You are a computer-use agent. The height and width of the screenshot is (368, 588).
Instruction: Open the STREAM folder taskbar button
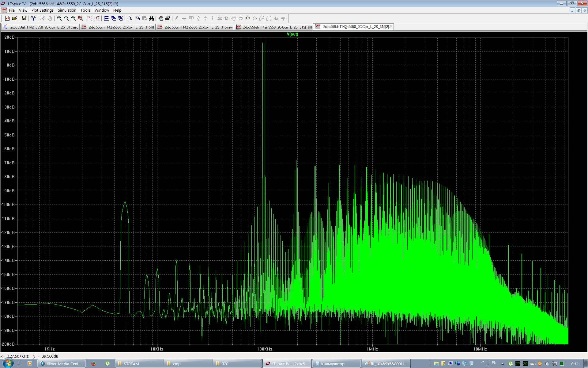140,364
